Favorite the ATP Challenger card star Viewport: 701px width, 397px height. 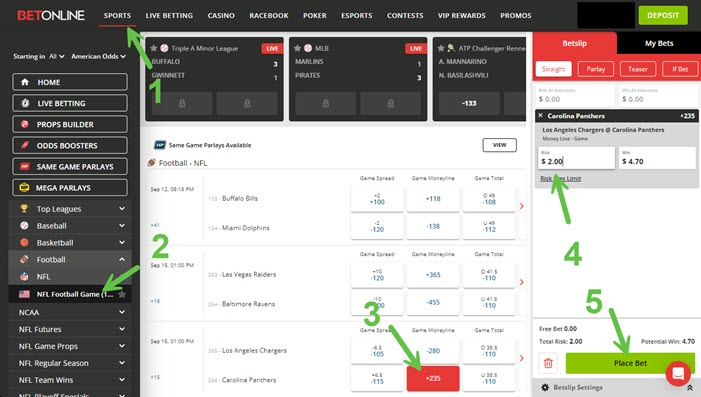pos(441,48)
